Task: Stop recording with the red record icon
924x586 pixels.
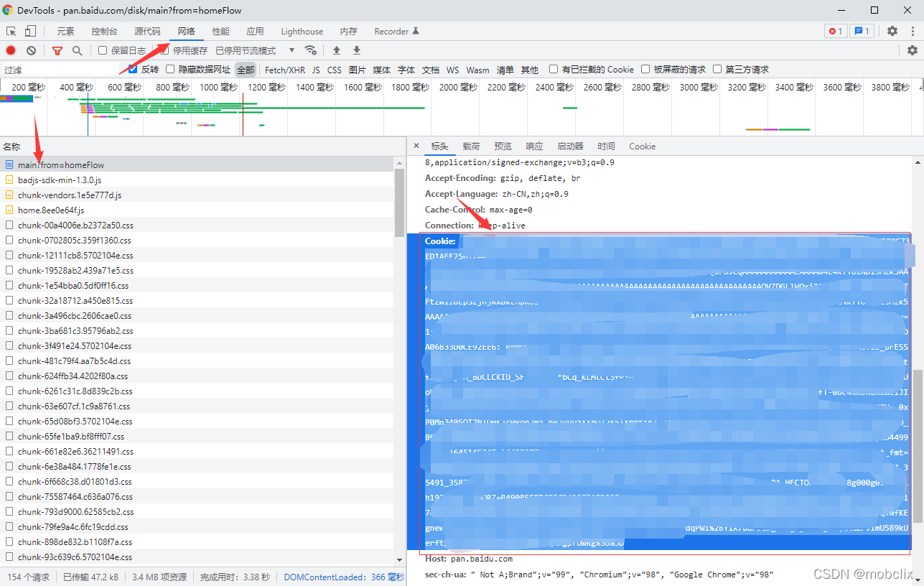Action: (x=11, y=50)
